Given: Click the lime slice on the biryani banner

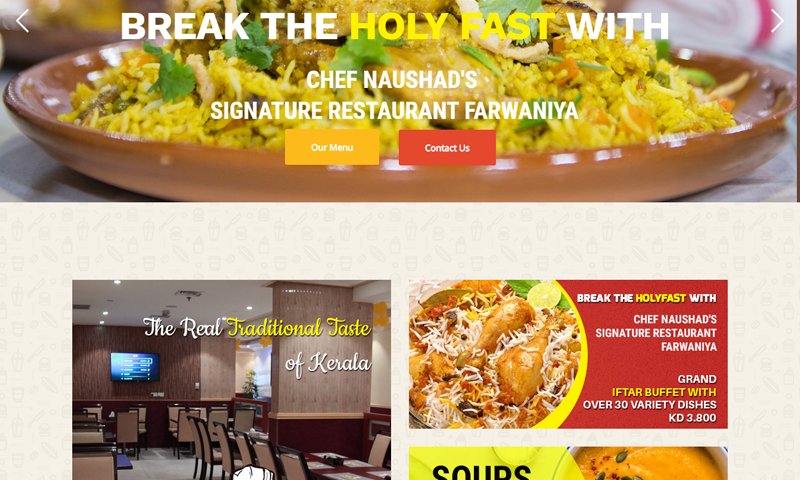Looking at the screenshot, I should [x=544, y=295].
